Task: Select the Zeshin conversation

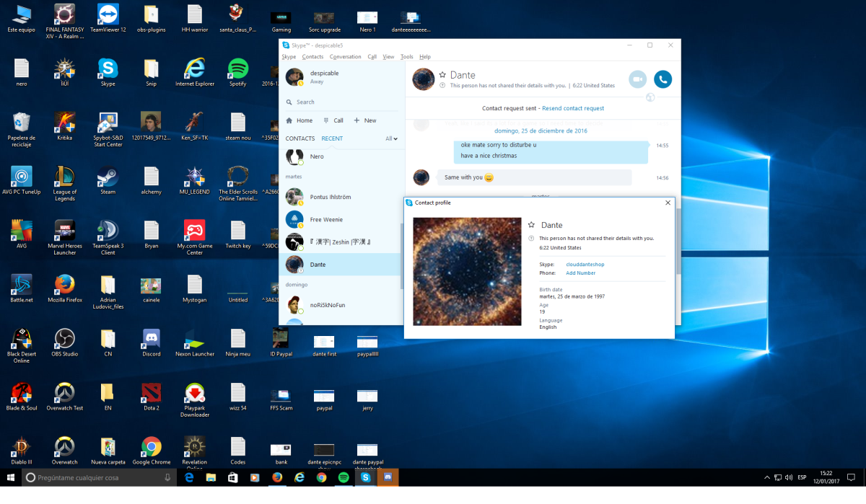Action: (x=340, y=242)
